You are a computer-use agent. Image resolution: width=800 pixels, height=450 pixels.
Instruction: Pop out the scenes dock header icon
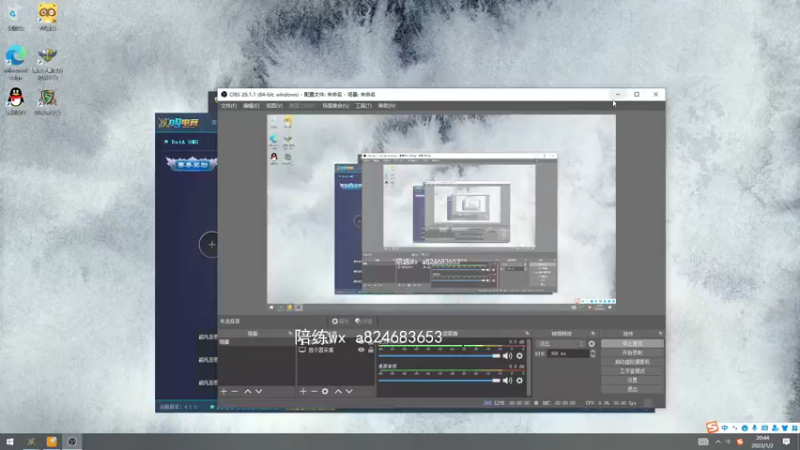[x=290, y=333]
